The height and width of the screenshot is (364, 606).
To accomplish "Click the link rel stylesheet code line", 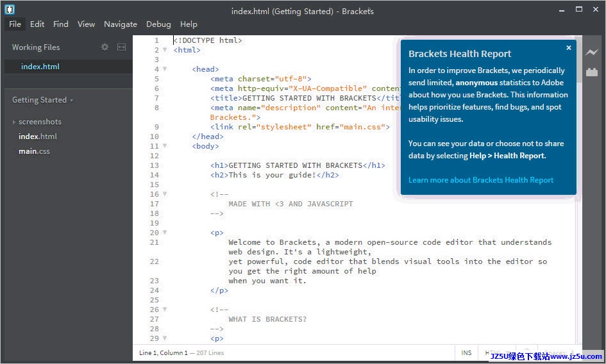I will [300, 127].
